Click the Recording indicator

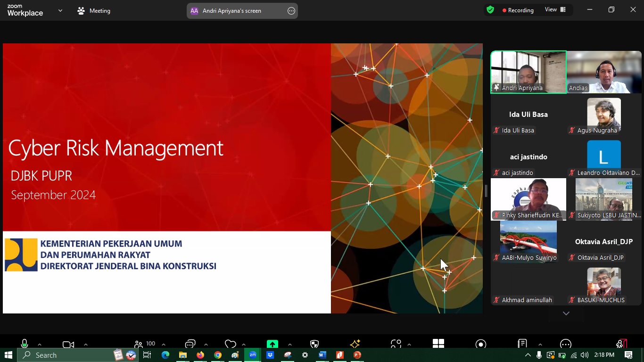518,10
